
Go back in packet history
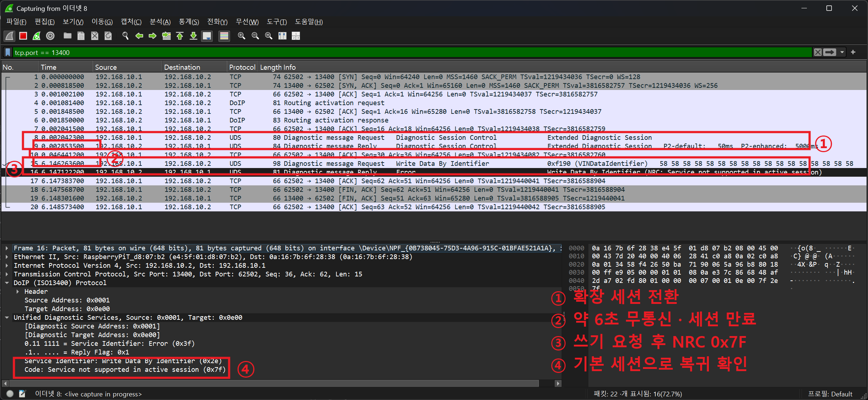click(x=139, y=36)
